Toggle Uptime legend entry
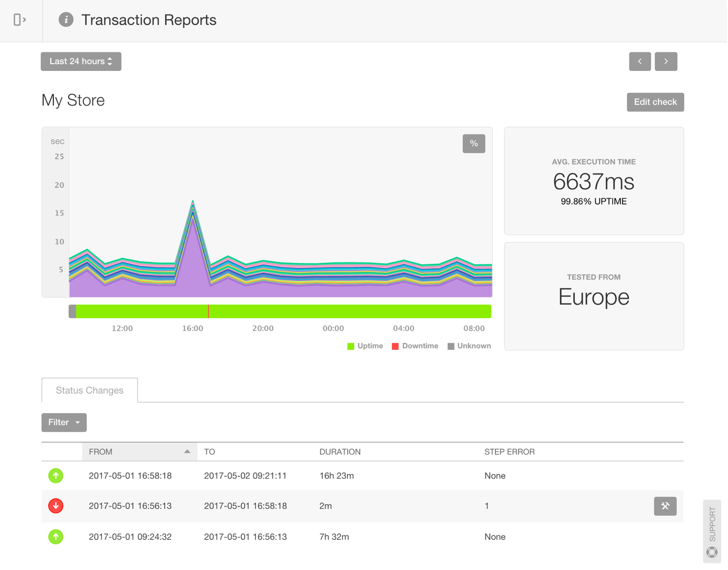 pos(365,346)
